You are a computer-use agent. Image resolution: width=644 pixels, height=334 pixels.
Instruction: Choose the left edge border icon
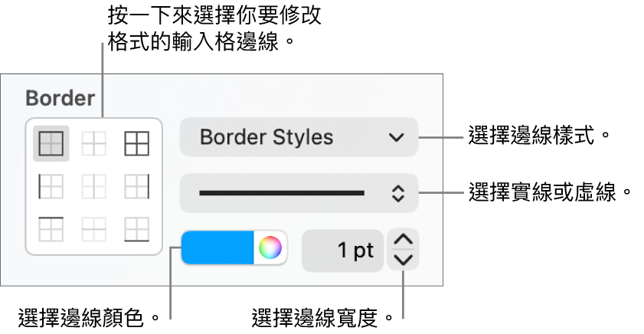click(51, 186)
